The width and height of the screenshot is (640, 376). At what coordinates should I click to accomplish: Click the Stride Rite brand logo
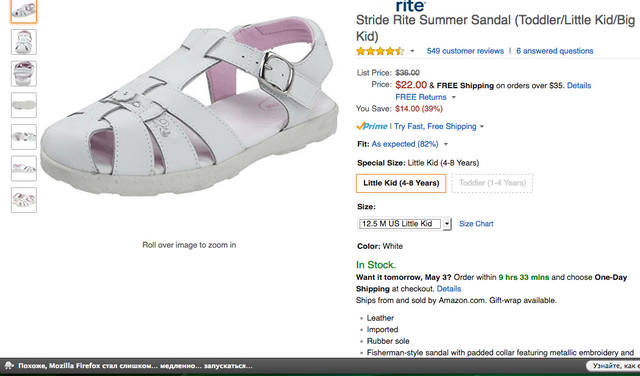pos(411,6)
